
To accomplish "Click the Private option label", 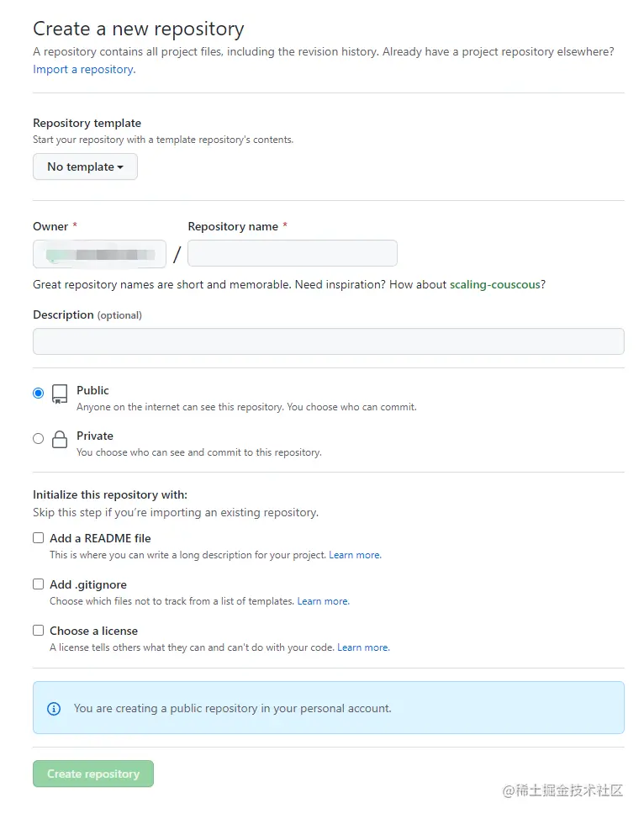I will point(95,436).
